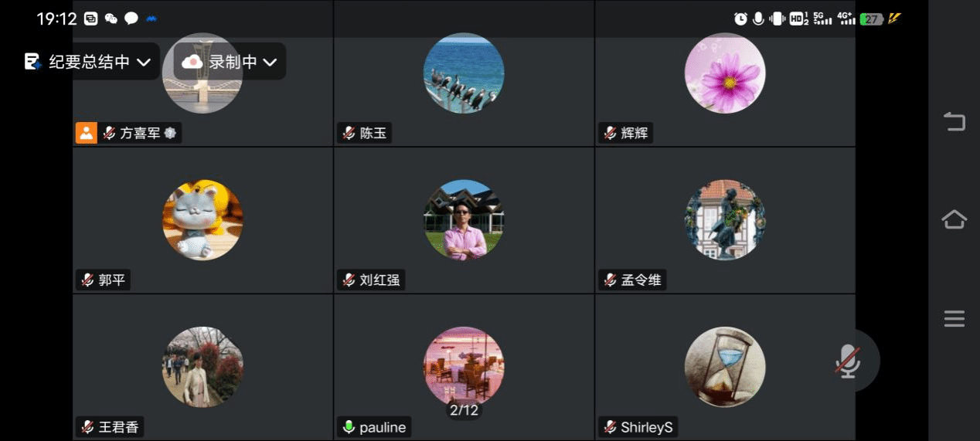Click muted mic icon beside ShirleyS

[x=610, y=427]
